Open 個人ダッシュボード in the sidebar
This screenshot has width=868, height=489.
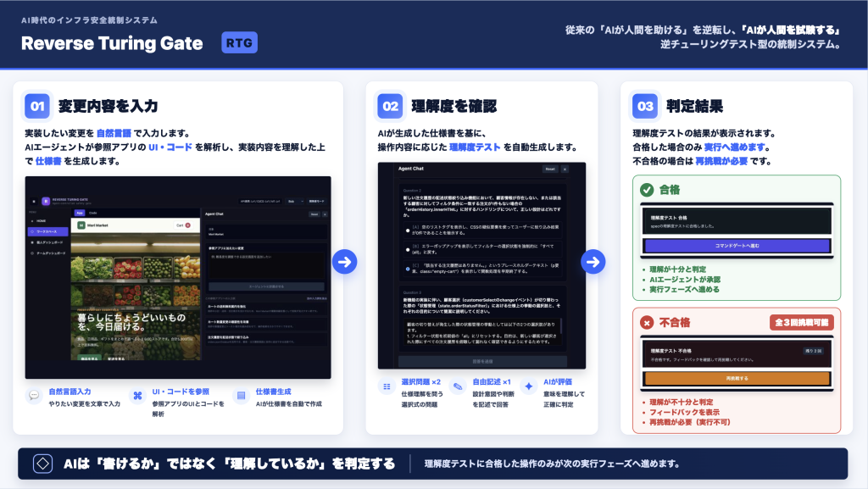47,242
